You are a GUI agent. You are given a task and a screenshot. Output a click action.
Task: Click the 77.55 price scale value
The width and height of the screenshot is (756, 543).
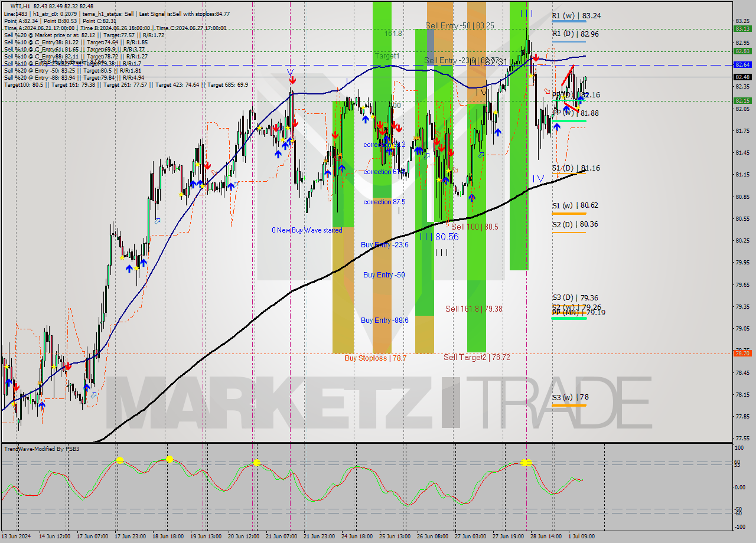point(743,438)
